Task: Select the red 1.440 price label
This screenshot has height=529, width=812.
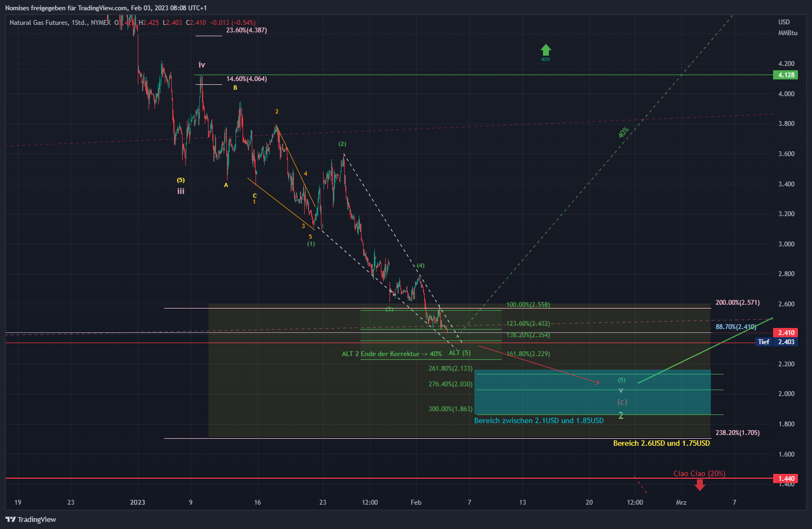Action: click(786, 479)
